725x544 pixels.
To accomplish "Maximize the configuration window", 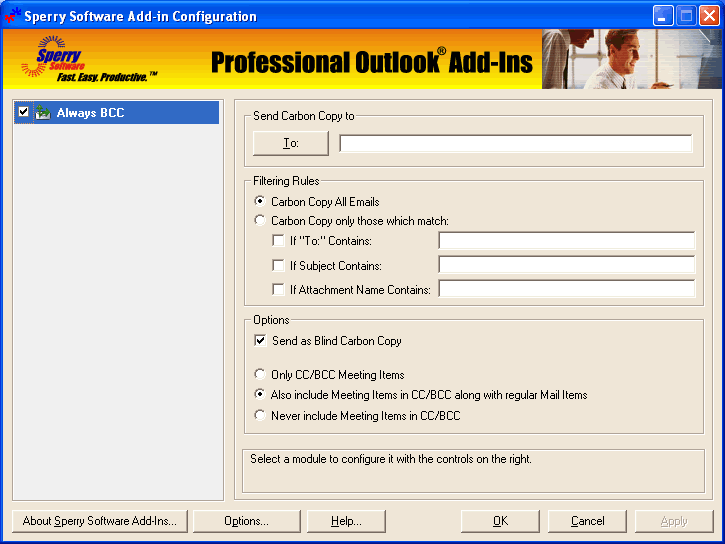I will click(x=687, y=16).
